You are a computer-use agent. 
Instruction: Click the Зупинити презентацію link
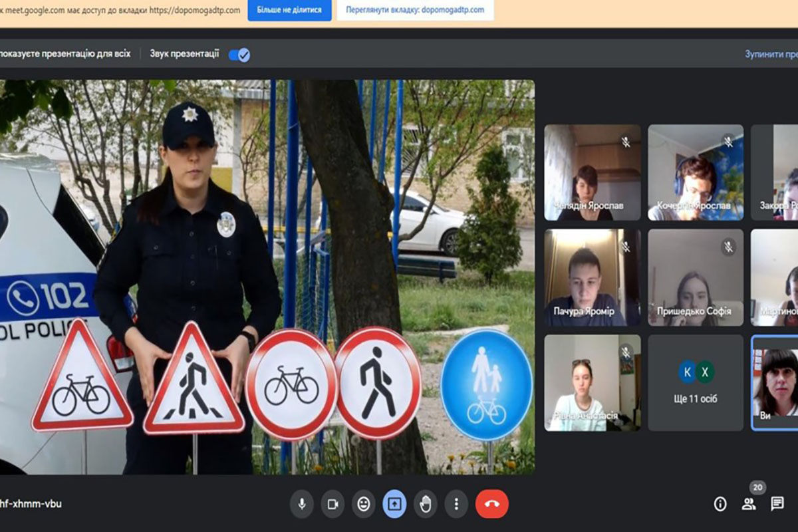[771, 55]
